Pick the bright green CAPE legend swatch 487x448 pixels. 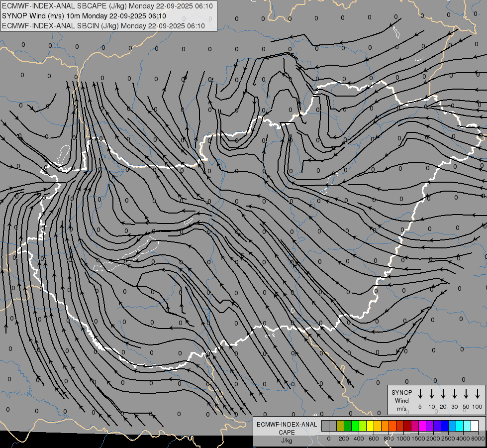(355, 426)
